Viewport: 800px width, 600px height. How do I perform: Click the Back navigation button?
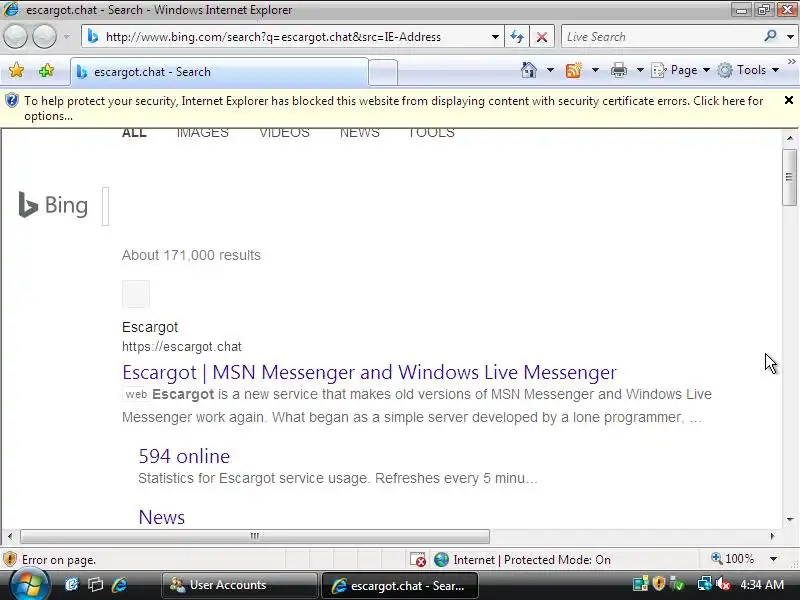pyautogui.click(x=15, y=37)
